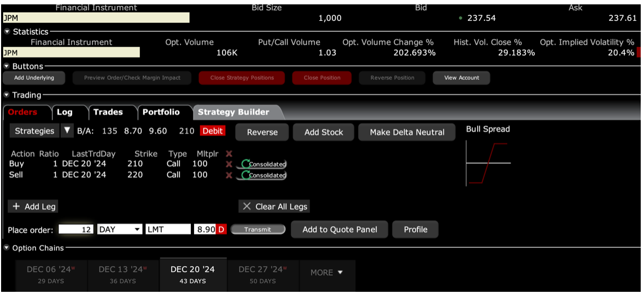This screenshot has height=294, width=644.
Task: Switch to the Portfolio tab
Action: click(161, 112)
